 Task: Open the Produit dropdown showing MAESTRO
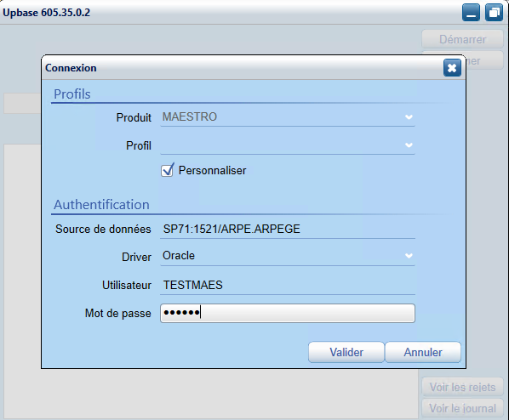tap(288, 117)
